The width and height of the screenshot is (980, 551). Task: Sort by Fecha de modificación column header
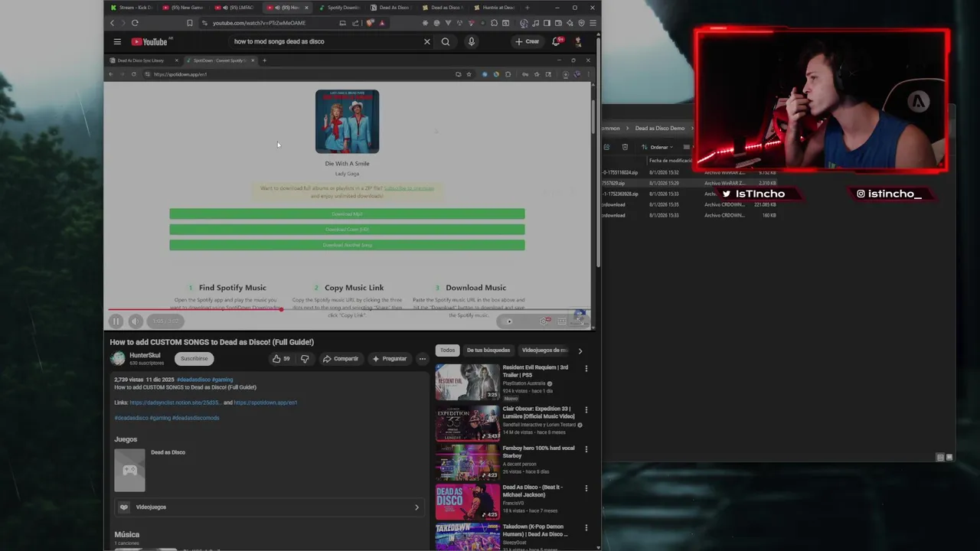(671, 161)
